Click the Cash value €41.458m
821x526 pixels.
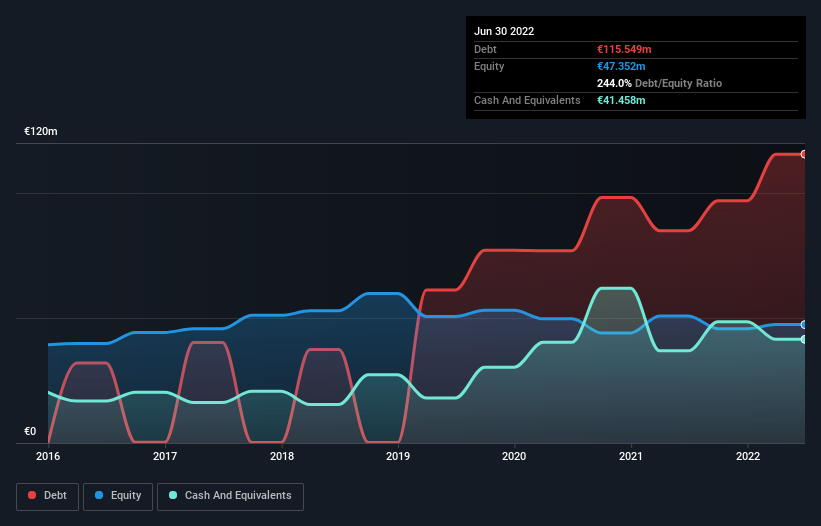pyautogui.click(x=621, y=100)
